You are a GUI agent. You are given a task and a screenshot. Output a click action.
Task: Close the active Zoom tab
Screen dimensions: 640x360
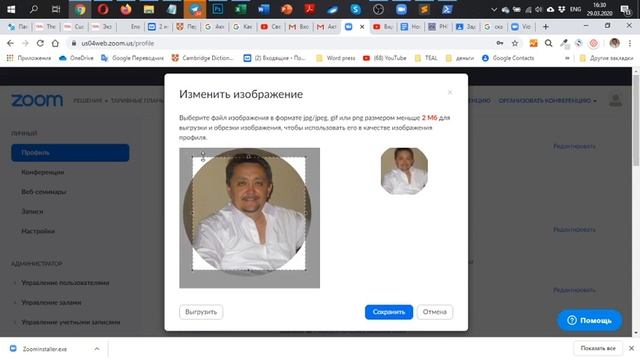[362, 27]
